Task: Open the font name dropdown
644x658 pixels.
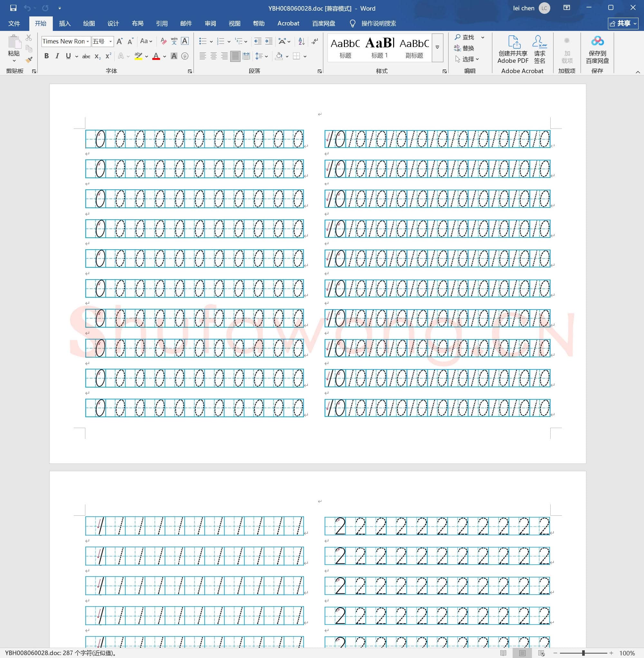Action: [x=88, y=41]
